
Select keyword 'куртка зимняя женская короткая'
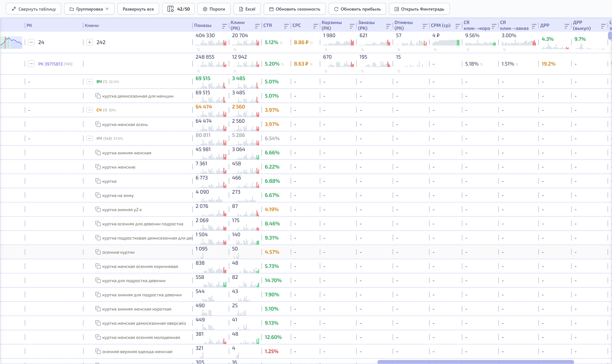(x=137, y=309)
